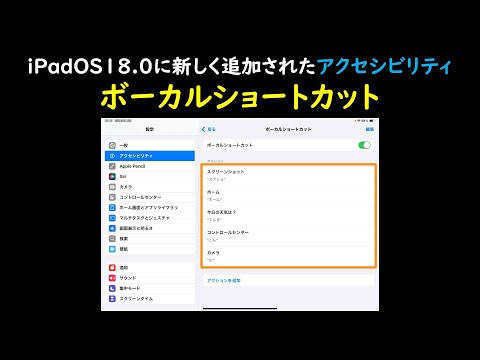Tap the 編集 edit button
Screen dimensions: 480x360
click(x=370, y=129)
